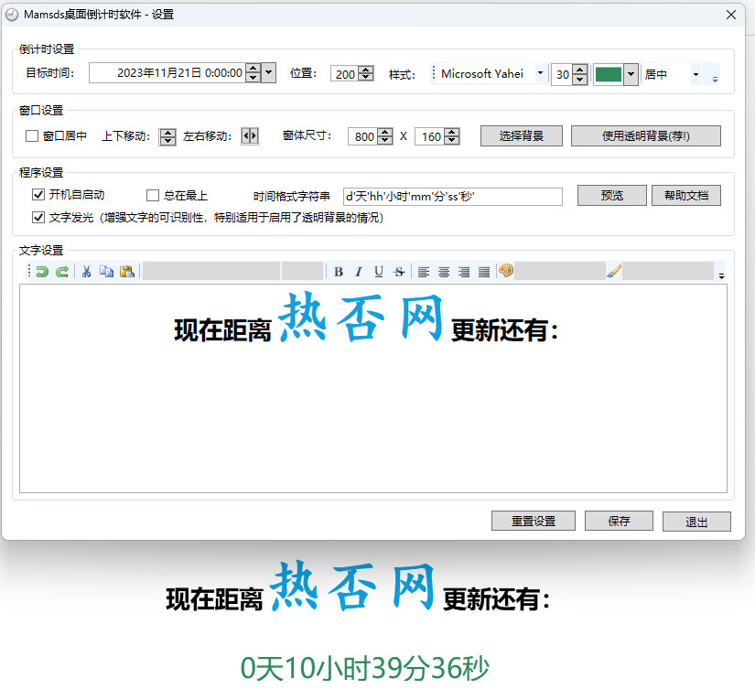755x700 pixels.
Task: Open the highlight brush tool
Action: point(614,271)
